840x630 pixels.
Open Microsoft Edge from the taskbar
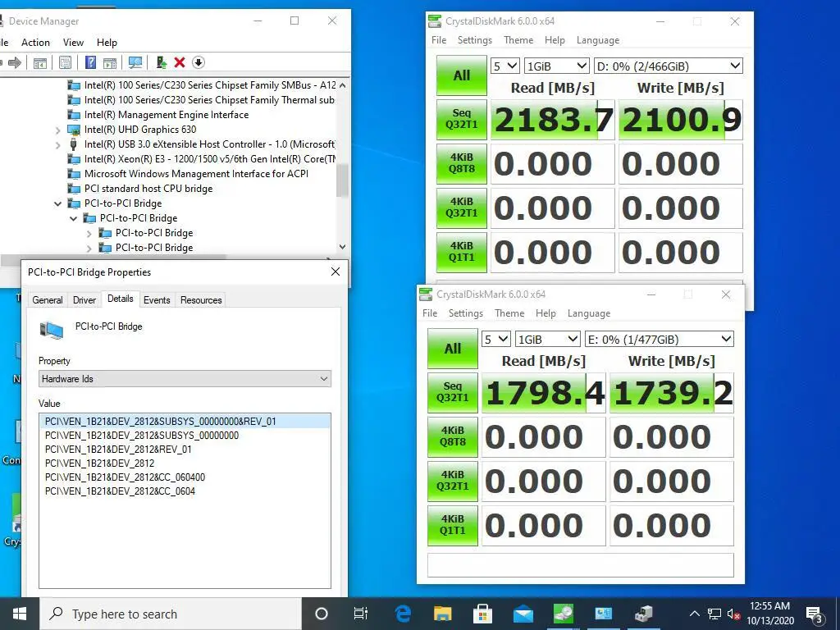coord(403,614)
